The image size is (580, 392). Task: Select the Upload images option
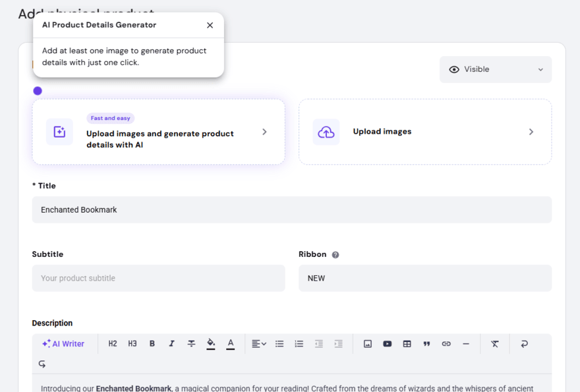pos(425,132)
